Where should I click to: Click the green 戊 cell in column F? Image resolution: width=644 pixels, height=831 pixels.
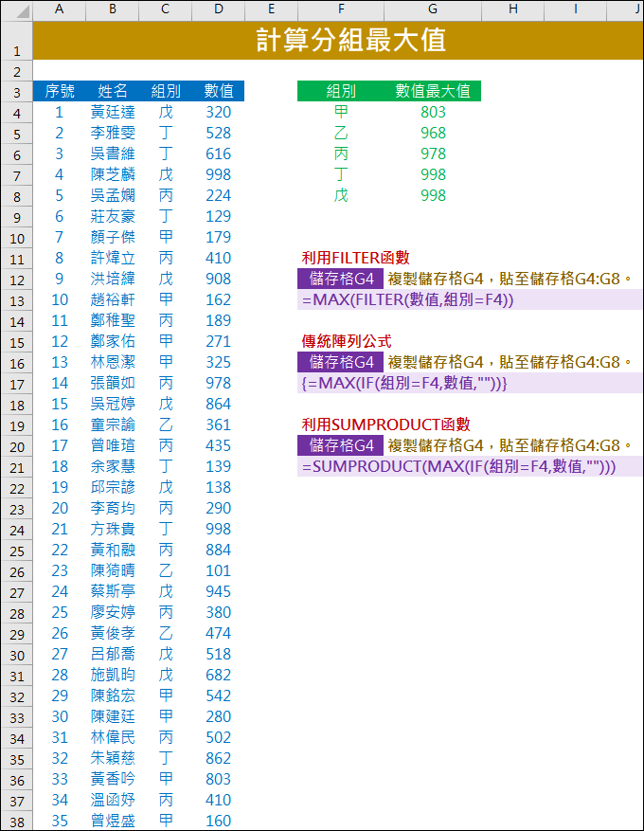point(341,195)
